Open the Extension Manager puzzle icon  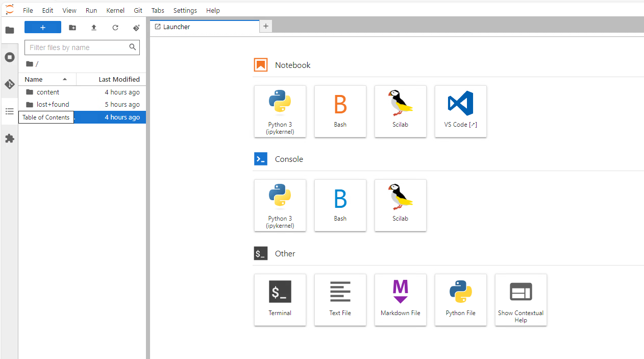(10, 138)
